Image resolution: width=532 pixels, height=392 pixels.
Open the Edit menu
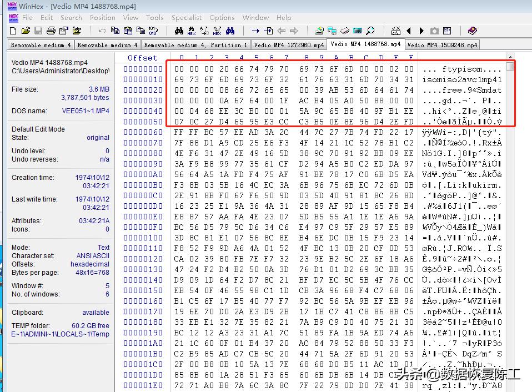pyautogui.click(x=47, y=18)
